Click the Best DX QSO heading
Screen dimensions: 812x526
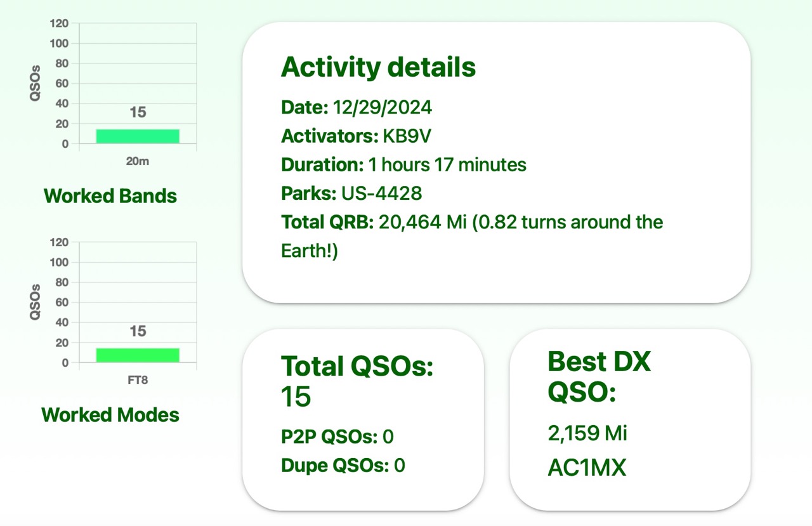[x=599, y=377]
